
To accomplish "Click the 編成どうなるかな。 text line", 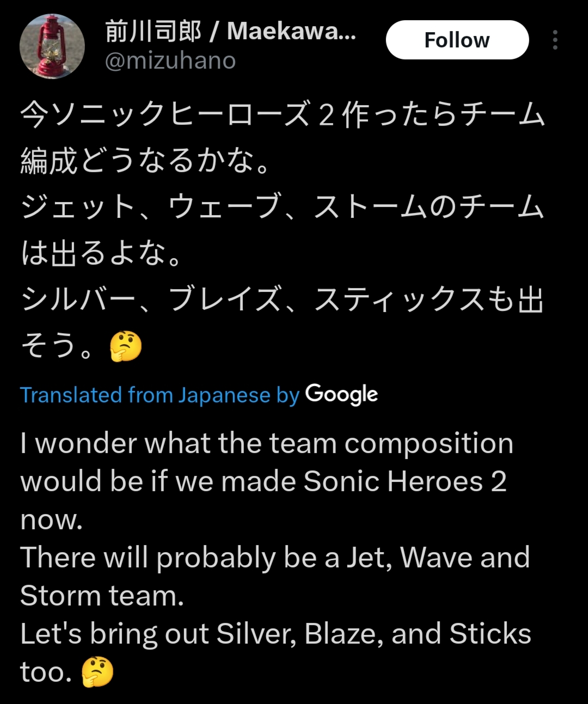I will pyautogui.click(x=145, y=161).
